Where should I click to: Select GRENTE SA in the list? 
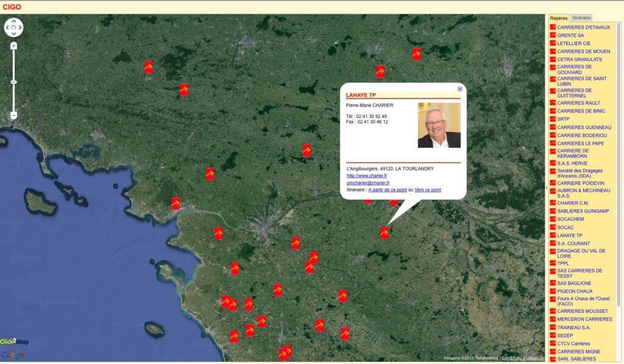pos(570,35)
